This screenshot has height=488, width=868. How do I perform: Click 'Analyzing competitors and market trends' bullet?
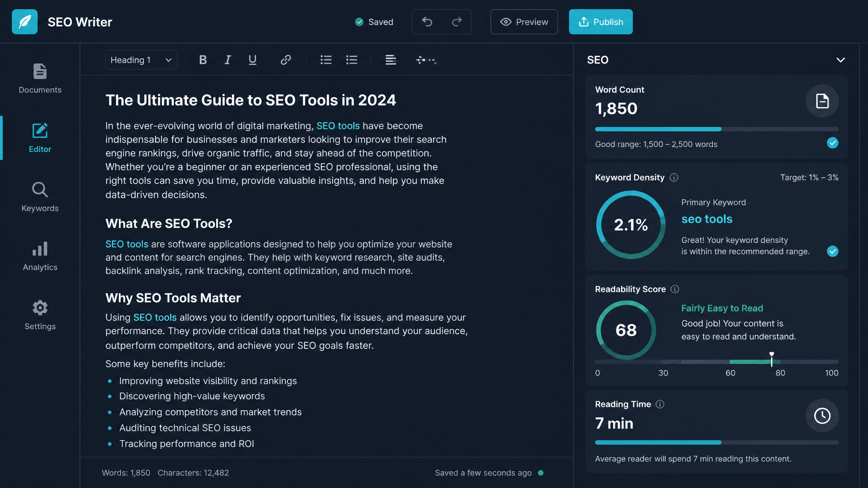point(210,412)
